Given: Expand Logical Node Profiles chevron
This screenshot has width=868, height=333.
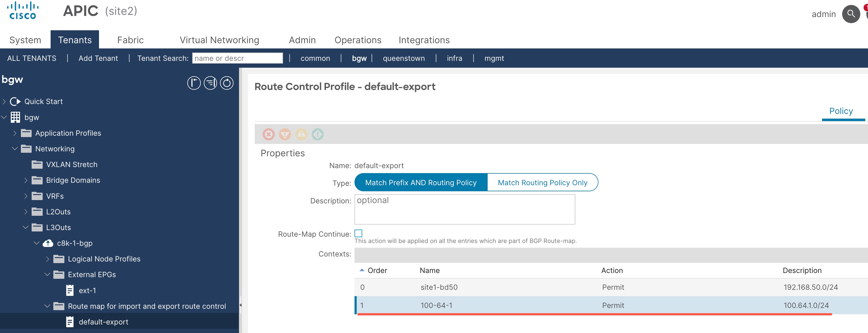Looking at the screenshot, I should pos(47,259).
